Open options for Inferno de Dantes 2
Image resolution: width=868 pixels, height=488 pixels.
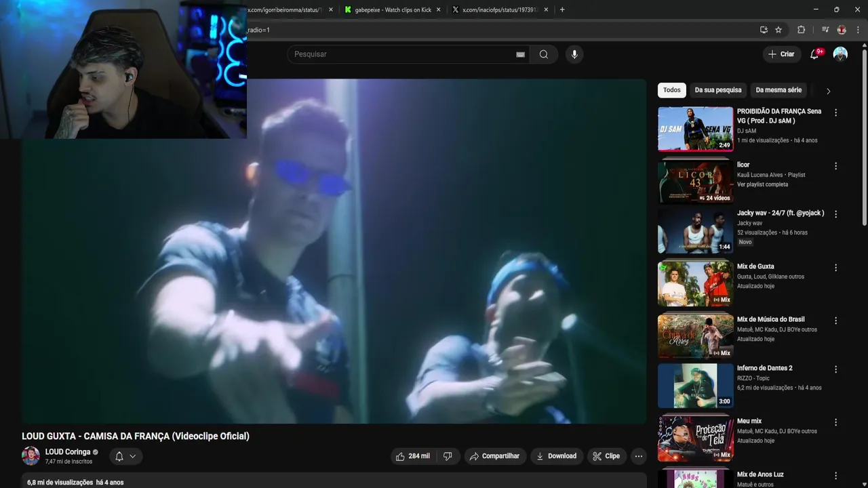coord(835,369)
